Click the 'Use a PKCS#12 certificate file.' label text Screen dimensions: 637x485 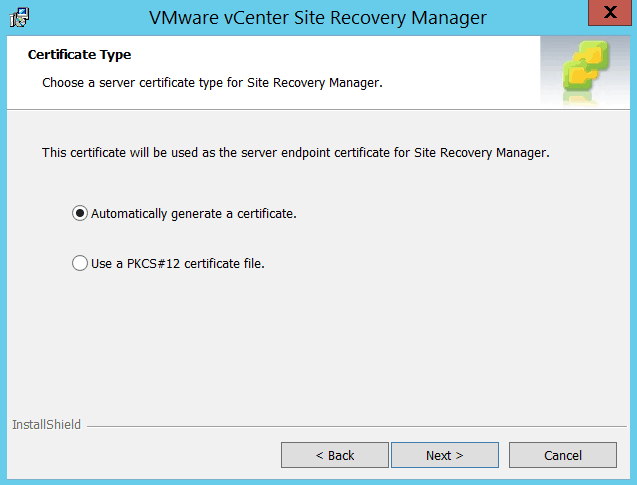[x=177, y=264]
